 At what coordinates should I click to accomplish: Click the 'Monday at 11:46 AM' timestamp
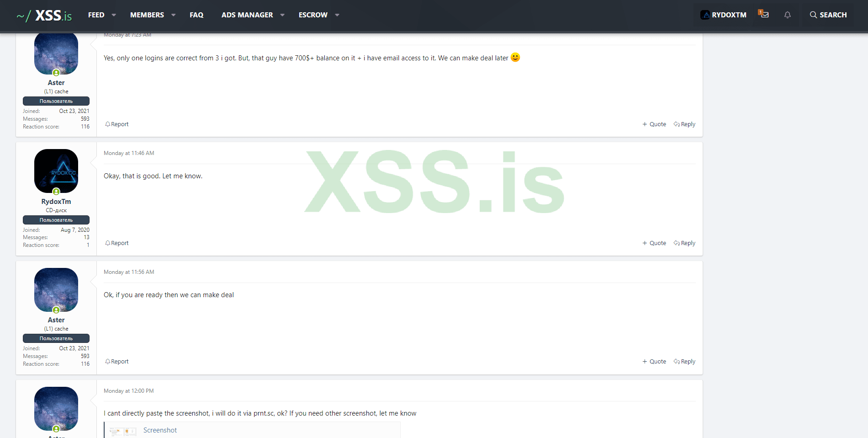(x=129, y=153)
